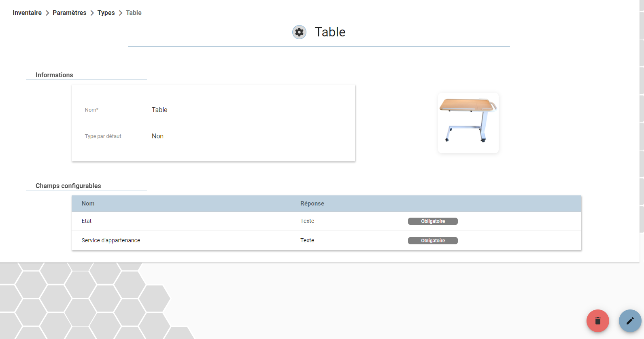
Task: Go to the Paramètres breadcrumb link
Action: pyautogui.click(x=69, y=13)
